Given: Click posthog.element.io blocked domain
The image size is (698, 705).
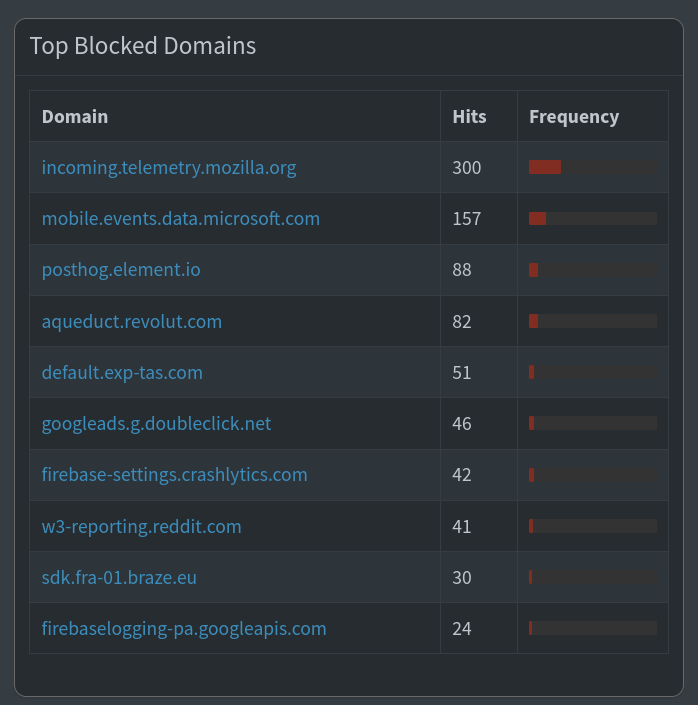Looking at the screenshot, I should 121,270.
